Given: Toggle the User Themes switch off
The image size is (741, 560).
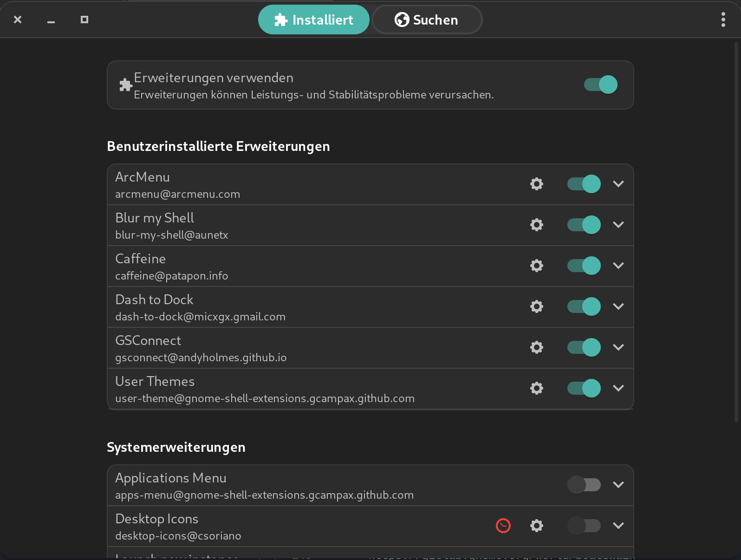Looking at the screenshot, I should (584, 388).
